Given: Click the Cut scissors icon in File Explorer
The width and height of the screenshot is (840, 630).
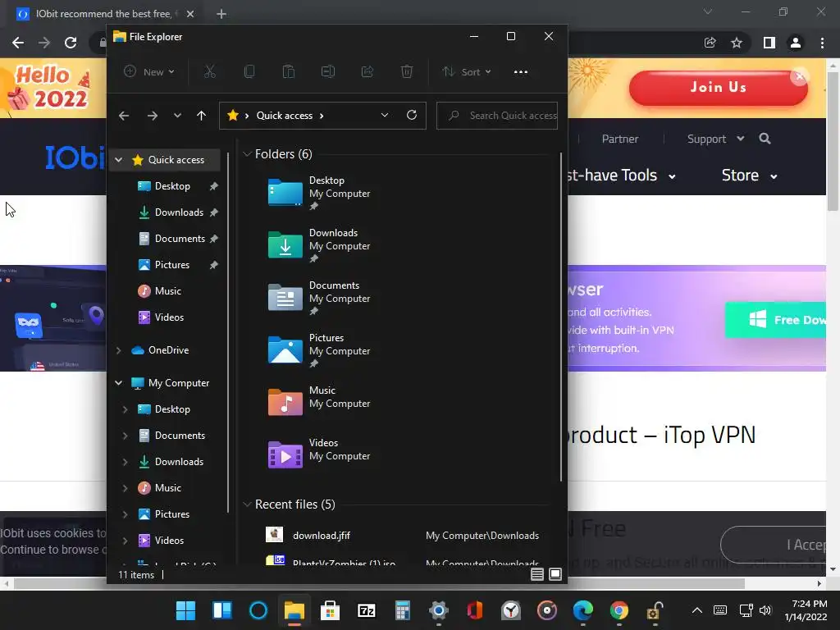Looking at the screenshot, I should tap(209, 72).
